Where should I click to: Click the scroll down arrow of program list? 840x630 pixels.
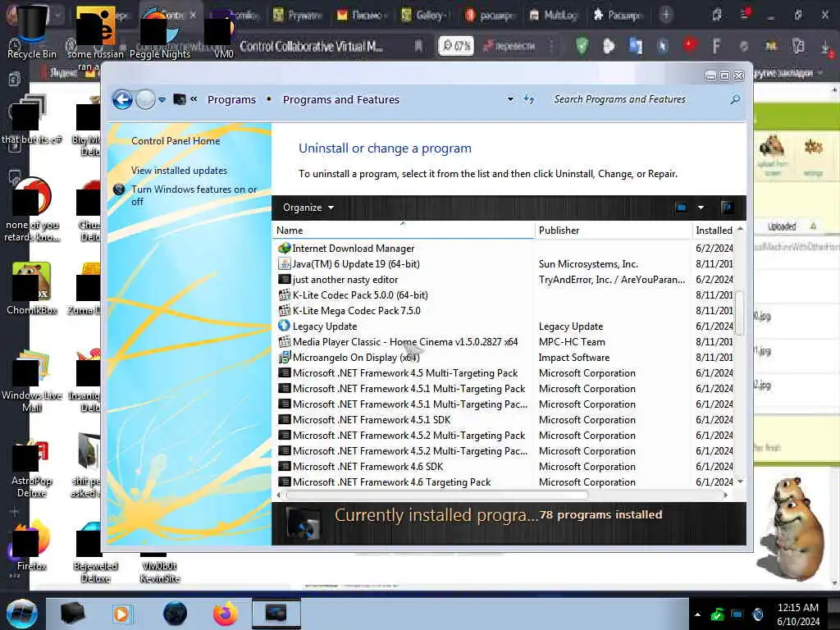(740, 482)
